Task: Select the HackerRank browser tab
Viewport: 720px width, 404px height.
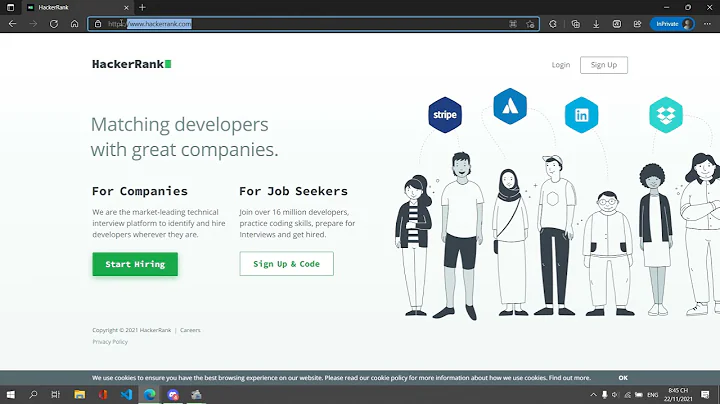Action: point(78,7)
